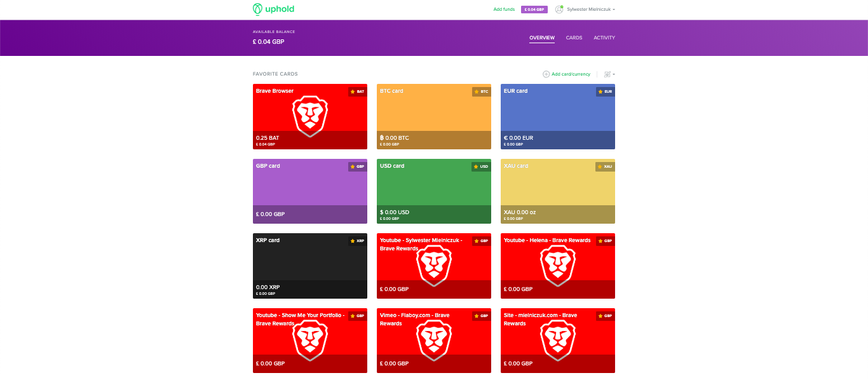
Task: Click the "FAVORITE CARDS" heading
Action: (x=275, y=74)
